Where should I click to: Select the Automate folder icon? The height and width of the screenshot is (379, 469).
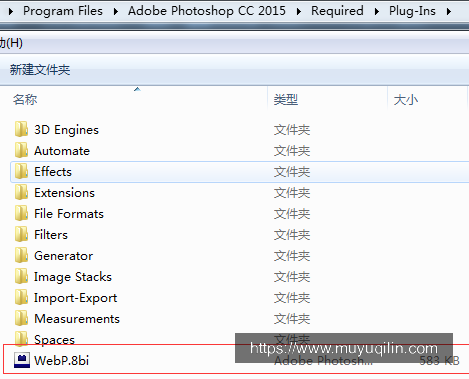pos(21,150)
